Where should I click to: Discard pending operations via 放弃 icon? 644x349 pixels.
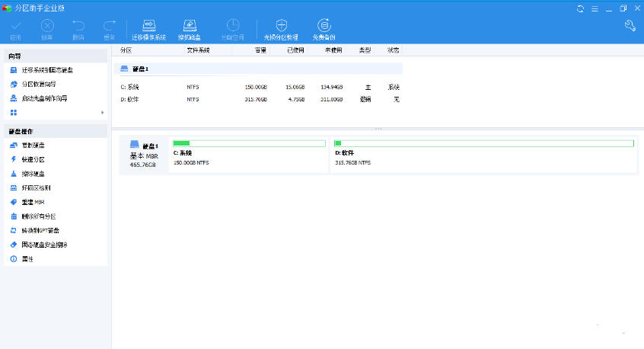(x=47, y=30)
